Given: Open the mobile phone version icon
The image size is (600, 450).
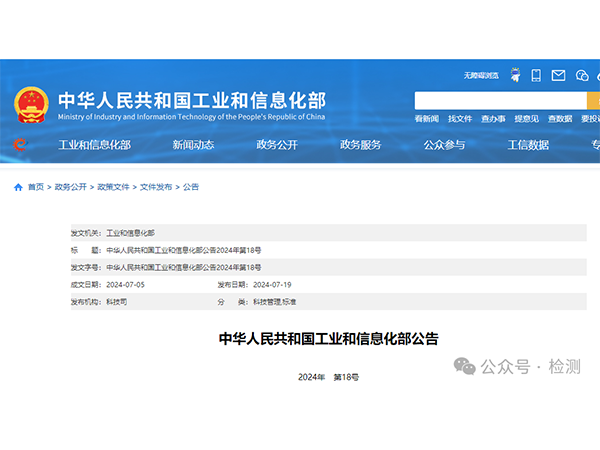Looking at the screenshot, I should pyautogui.click(x=536, y=75).
